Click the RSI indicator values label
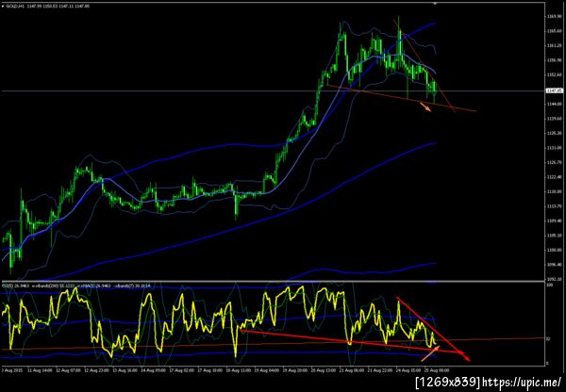The image size is (566, 392). pyautogui.click(x=76, y=286)
